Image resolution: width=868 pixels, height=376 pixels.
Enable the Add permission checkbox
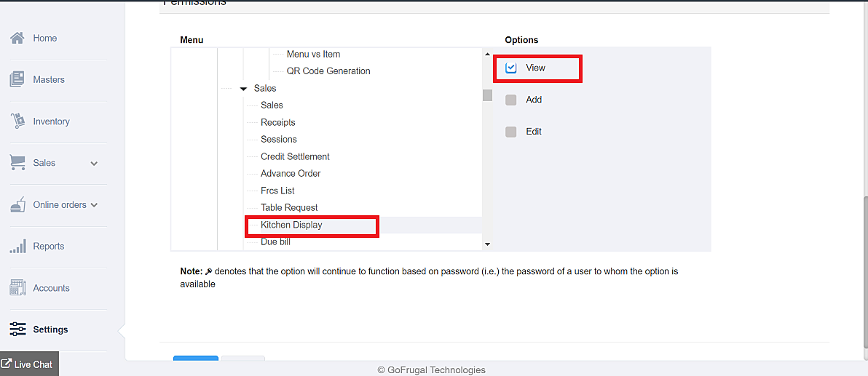[x=511, y=100]
